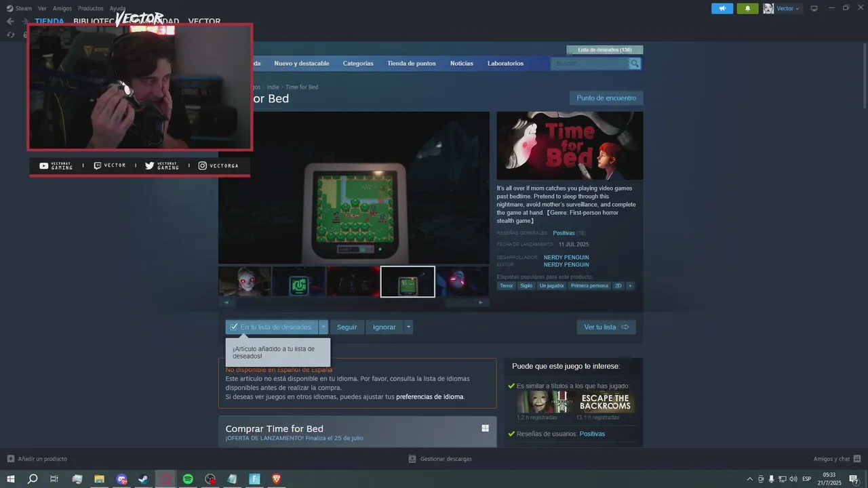Image resolution: width=868 pixels, height=488 pixels.
Task: Add more tags with plus button
Action: coord(630,286)
